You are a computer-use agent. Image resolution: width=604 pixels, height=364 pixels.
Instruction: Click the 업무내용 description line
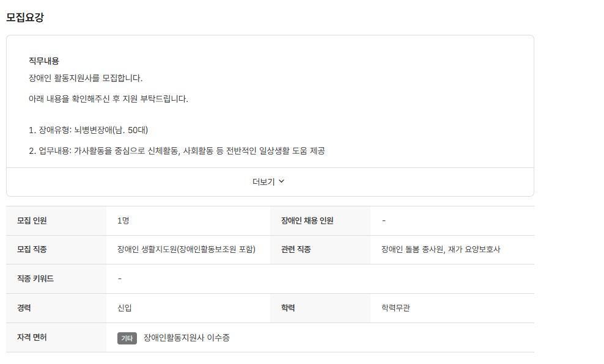click(x=177, y=151)
